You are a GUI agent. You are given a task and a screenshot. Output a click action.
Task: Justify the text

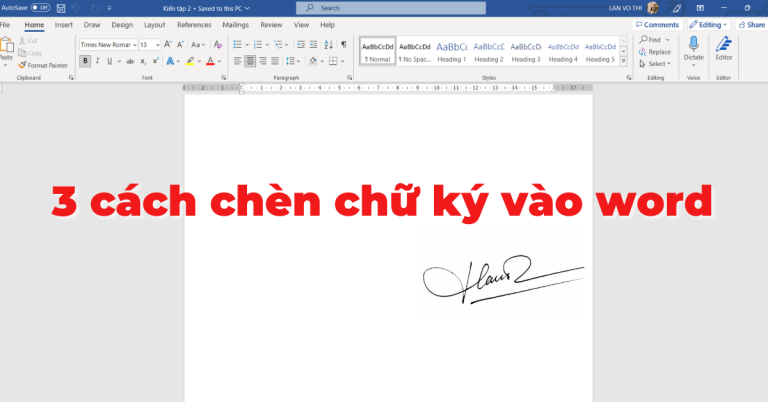(275, 61)
